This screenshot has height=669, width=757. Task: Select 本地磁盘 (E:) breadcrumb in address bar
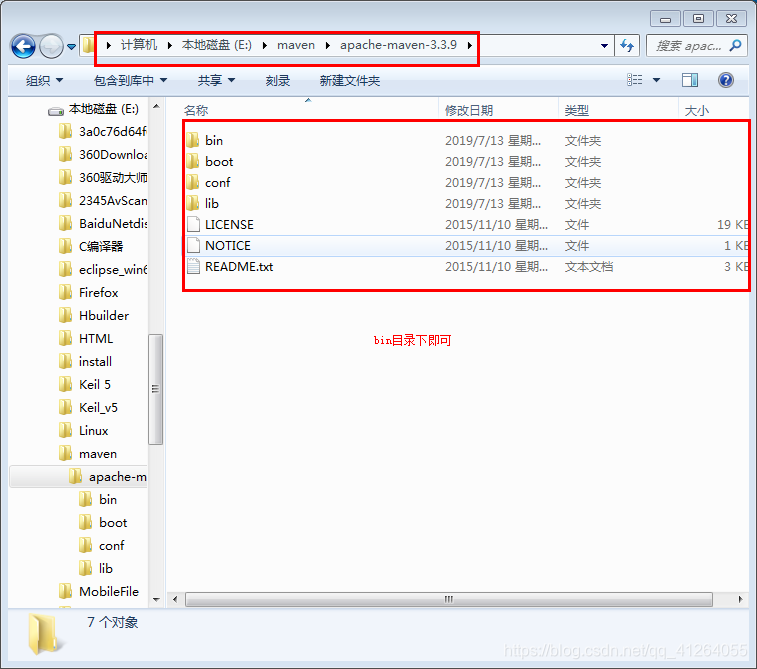coord(217,45)
